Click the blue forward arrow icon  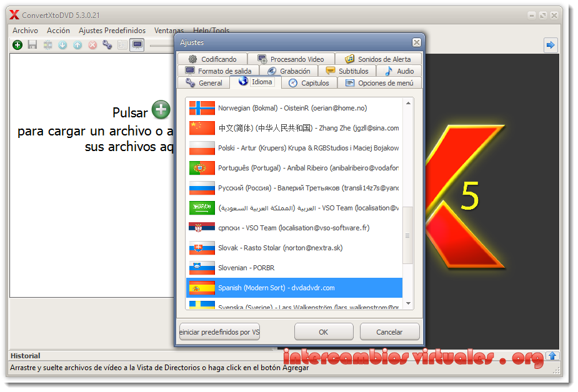[x=549, y=45]
